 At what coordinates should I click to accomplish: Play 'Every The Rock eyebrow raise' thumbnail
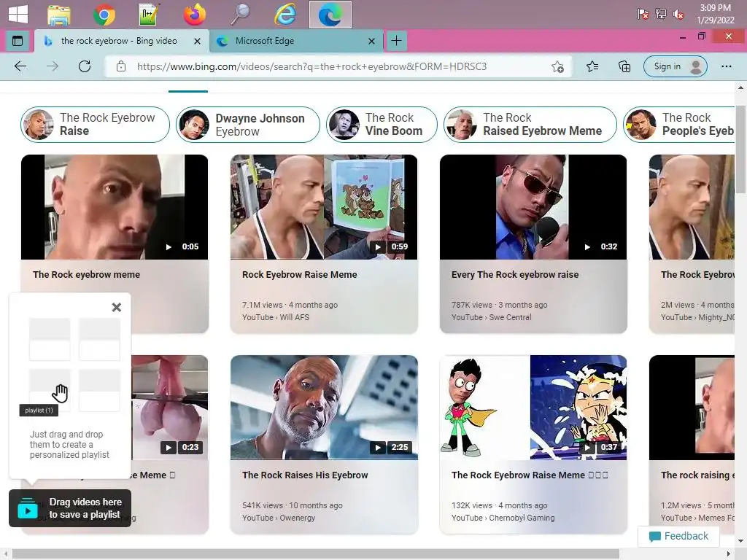click(x=533, y=207)
